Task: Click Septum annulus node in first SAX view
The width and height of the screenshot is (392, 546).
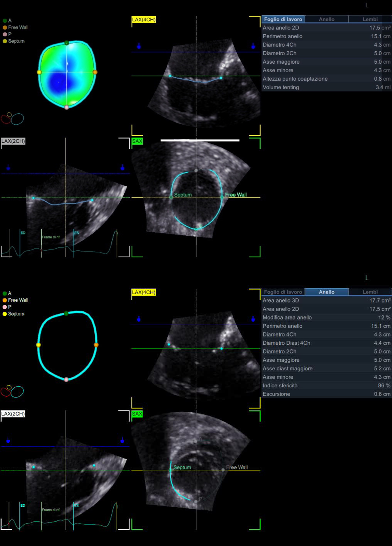Action: pos(171,197)
